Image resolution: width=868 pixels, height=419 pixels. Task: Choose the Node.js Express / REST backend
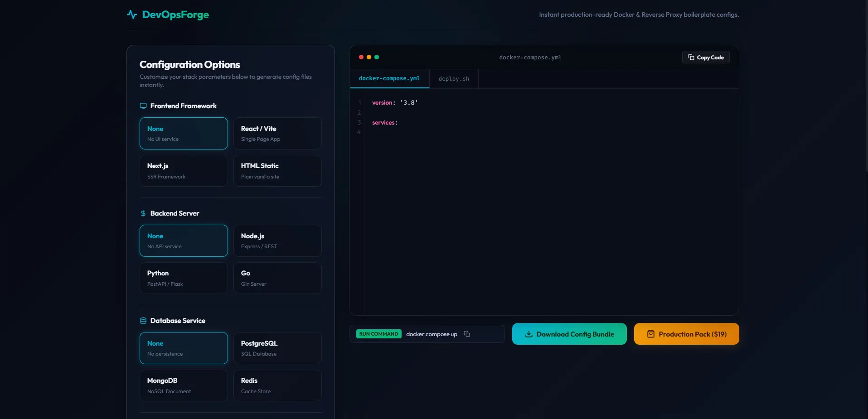click(277, 241)
